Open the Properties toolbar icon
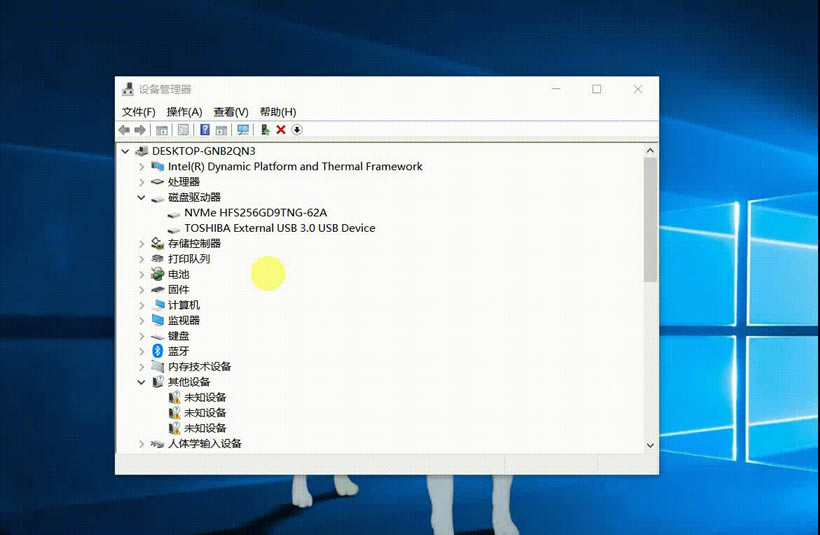This screenshot has height=535, width=820. pos(183,130)
